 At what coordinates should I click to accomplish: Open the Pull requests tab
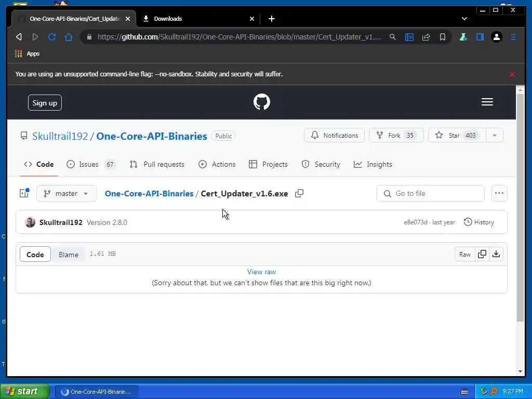pyautogui.click(x=157, y=164)
